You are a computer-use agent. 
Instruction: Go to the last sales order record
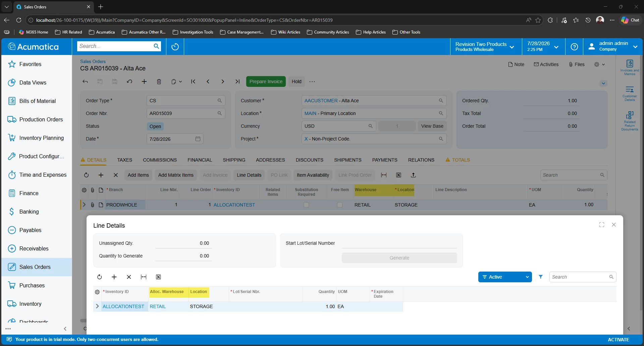pos(237,81)
